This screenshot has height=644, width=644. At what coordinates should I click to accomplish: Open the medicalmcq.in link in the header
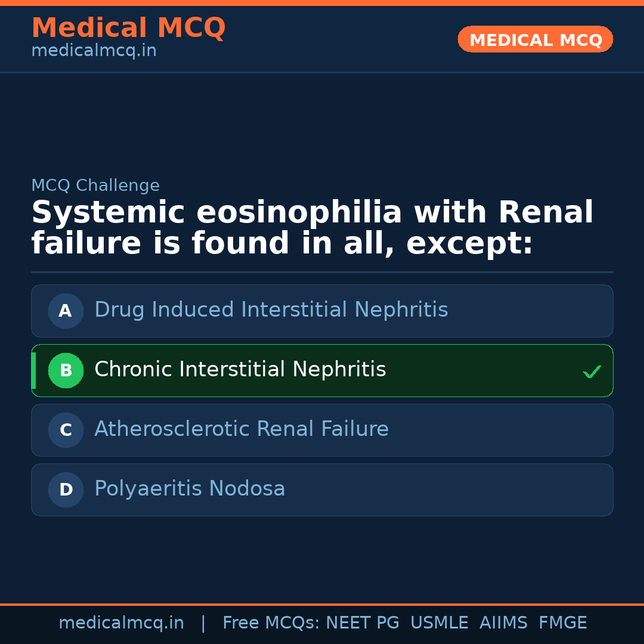click(x=94, y=51)
